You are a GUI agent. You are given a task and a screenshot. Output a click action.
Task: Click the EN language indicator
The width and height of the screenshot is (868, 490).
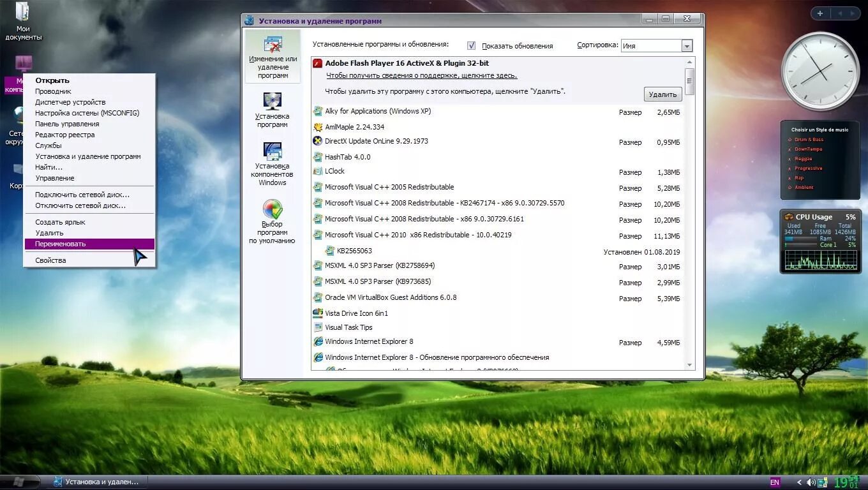tap(775, 482)
